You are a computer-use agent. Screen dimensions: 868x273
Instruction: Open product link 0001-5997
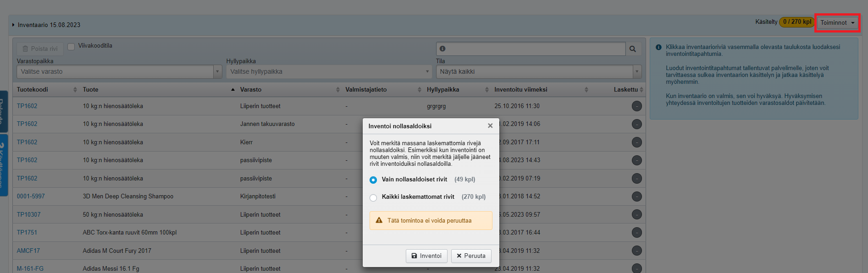31,197
